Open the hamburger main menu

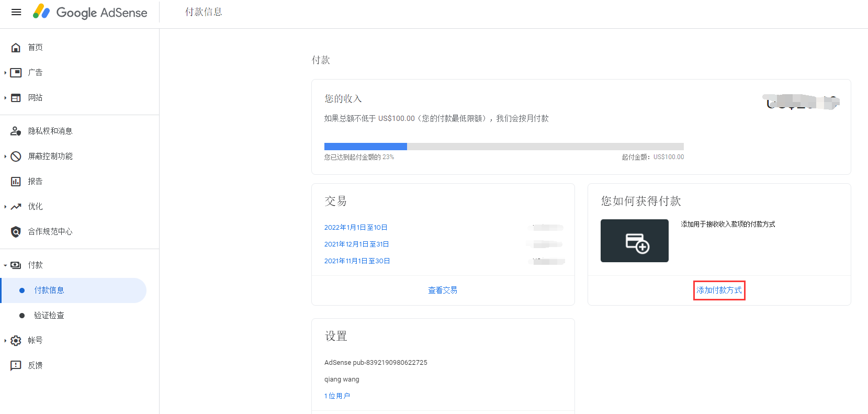pos(16,12)
